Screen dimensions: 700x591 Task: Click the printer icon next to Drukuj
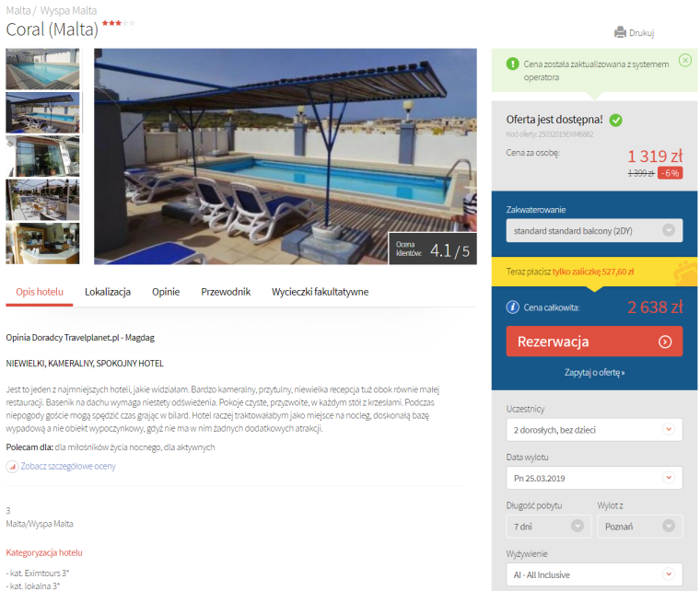click(620, 32)
